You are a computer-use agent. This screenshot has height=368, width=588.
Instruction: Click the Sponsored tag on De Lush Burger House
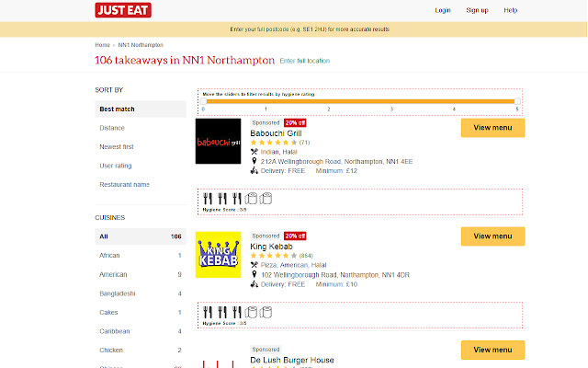tap(266, 350)
